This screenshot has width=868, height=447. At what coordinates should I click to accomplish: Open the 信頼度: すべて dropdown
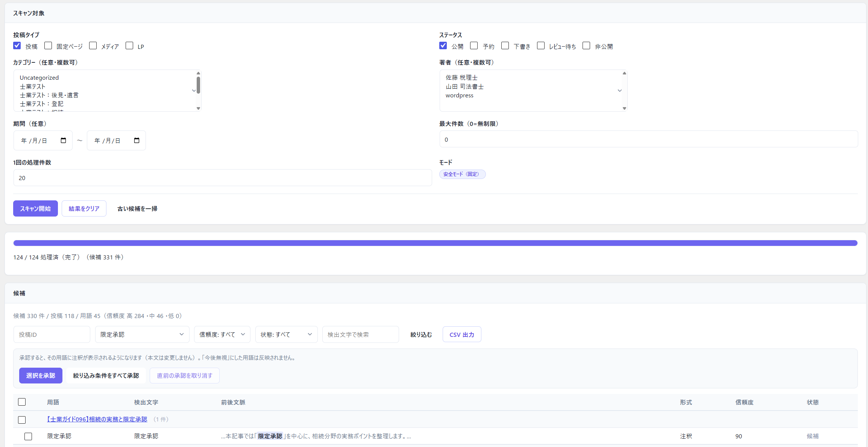point(222,335)
